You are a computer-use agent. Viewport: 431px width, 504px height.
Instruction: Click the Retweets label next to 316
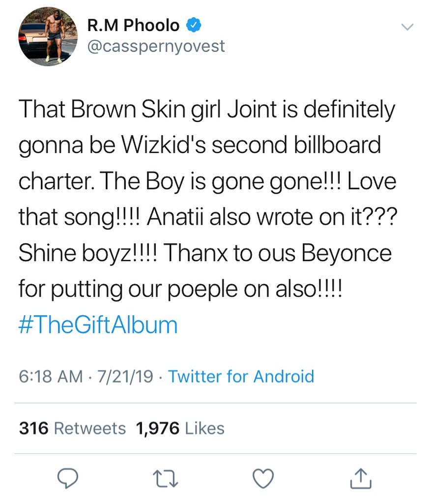pos(88,428)
